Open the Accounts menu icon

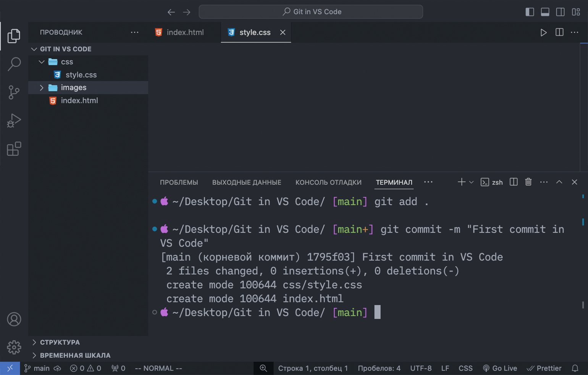coord(14,319)
